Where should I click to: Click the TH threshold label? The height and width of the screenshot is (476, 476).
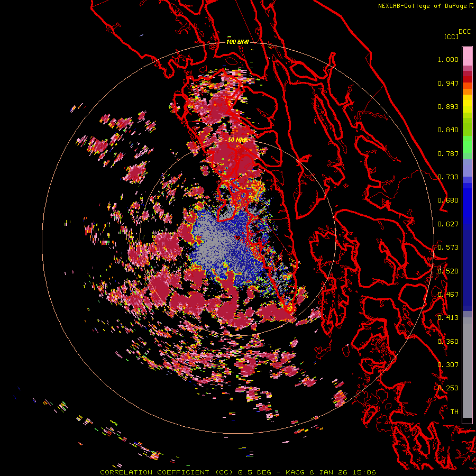click(454, 412)
